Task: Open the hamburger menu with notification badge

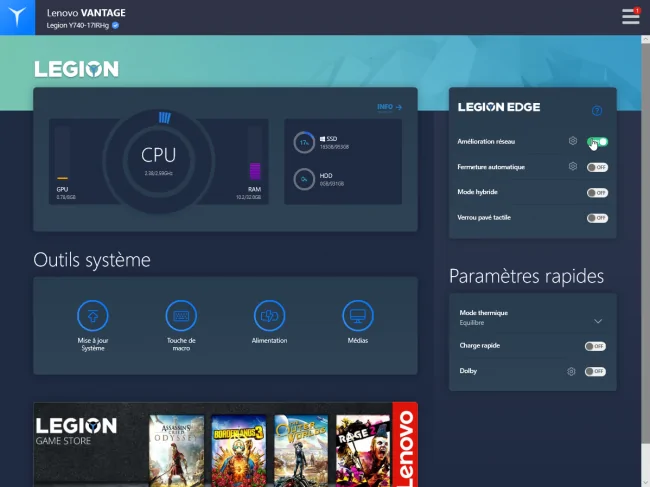Action: click(x=631, y=17)
